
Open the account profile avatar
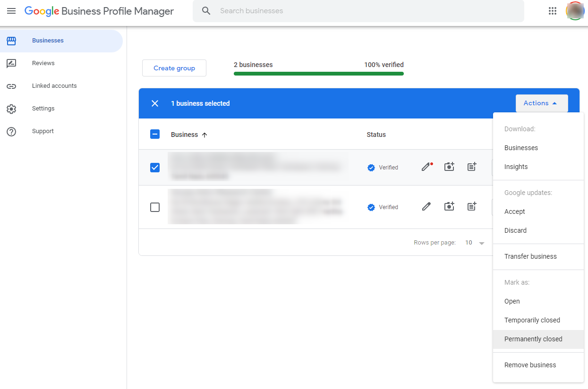(x=575, y=11)
